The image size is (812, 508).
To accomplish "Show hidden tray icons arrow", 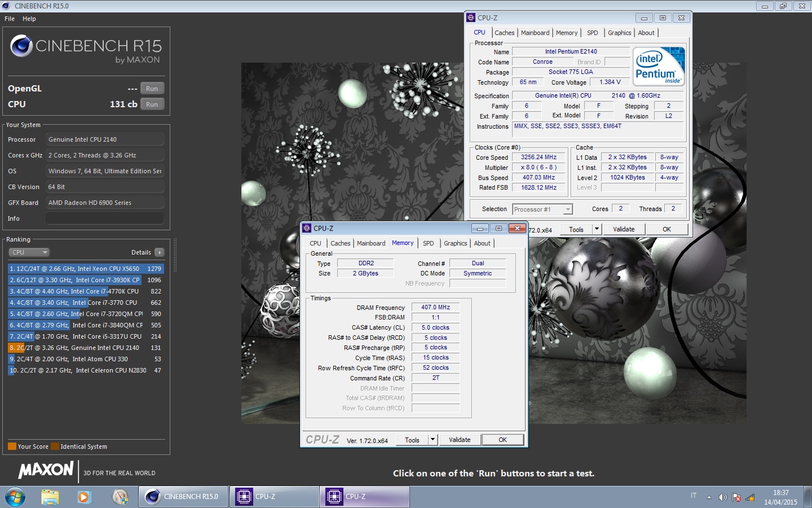I will tap(709, 497).
